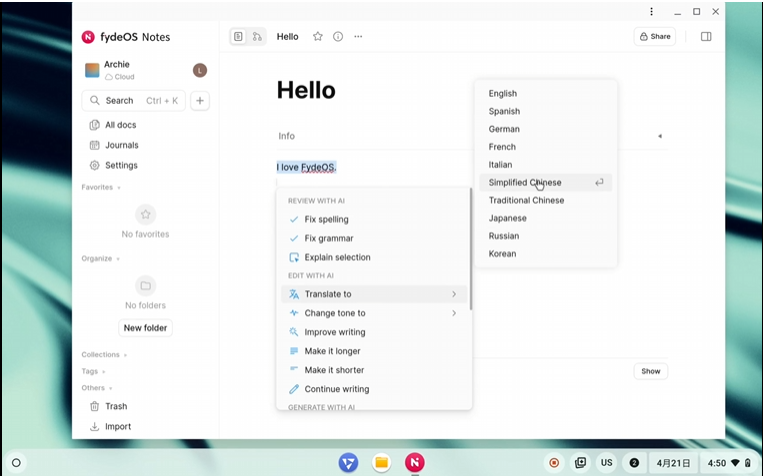Open fydeOS Notes app on shelf
Image resolution: width=763 pixels, height=476 pixels.
[x=415, y=462]
